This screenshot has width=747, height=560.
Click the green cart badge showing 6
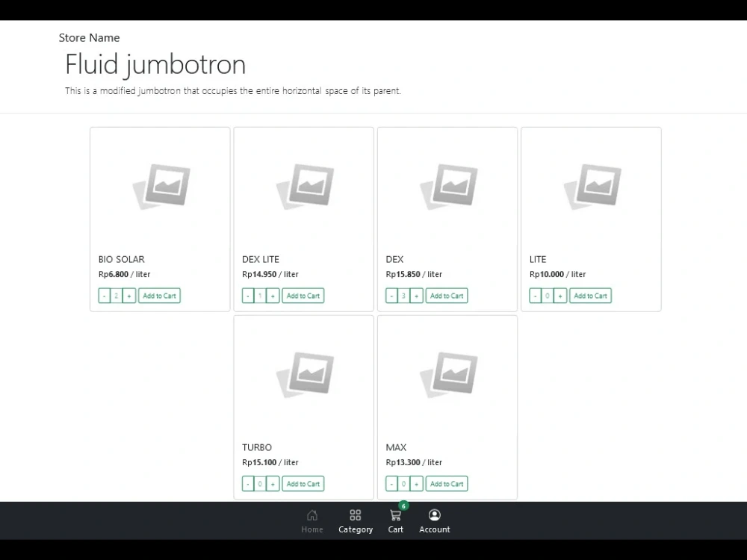[x=403, y=506]
